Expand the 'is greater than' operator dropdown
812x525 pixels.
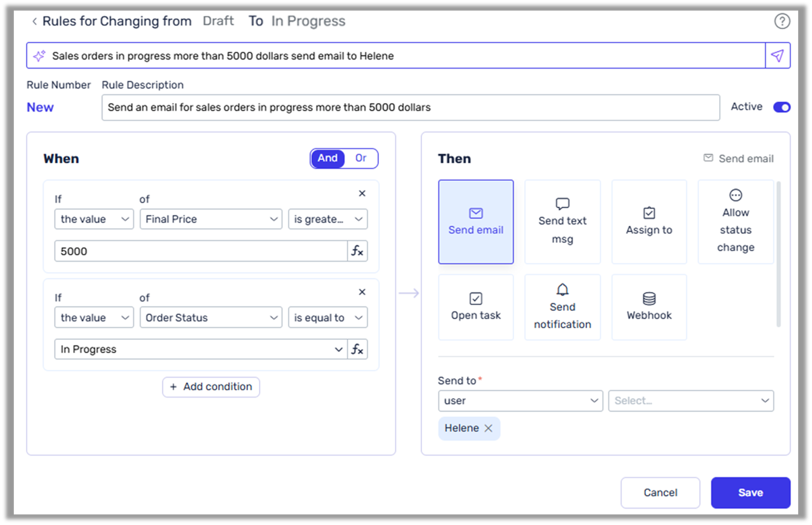(x=328, y=219)
